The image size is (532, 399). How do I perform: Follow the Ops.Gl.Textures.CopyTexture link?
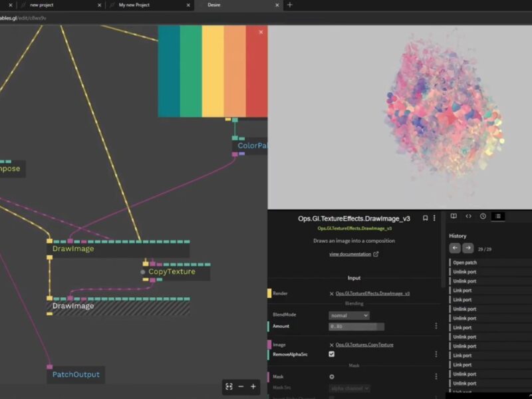(364, 344)
